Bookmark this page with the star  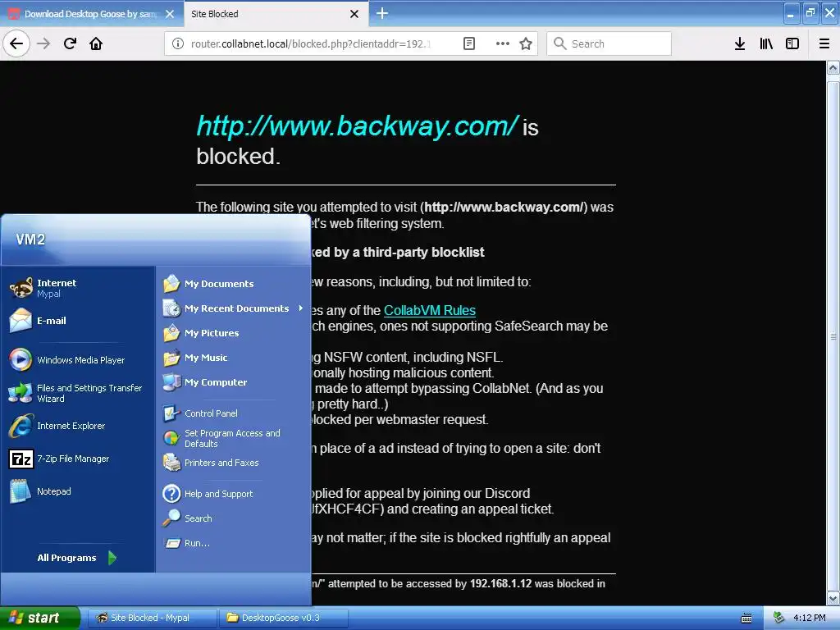526,43
